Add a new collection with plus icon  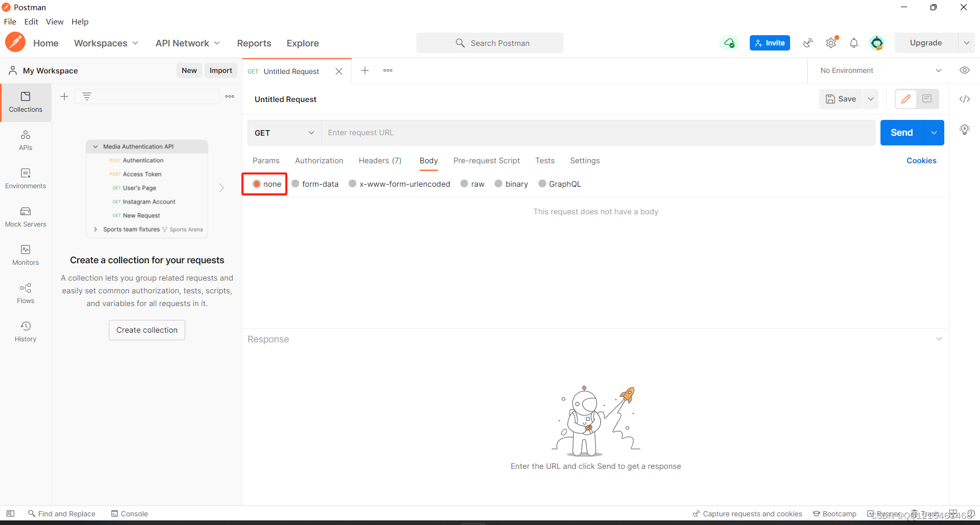pyautogui.click(x=64, y=96)
